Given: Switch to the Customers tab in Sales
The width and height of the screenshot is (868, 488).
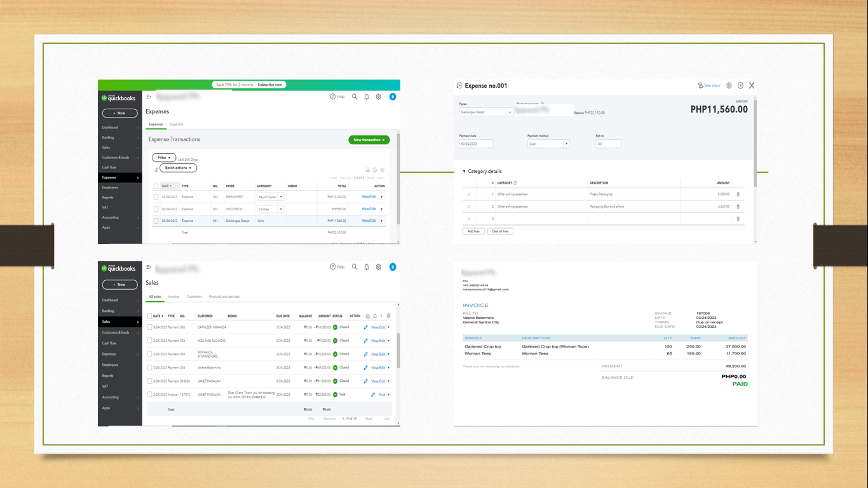Looking at the screenshot, I should tap(194, 297).
